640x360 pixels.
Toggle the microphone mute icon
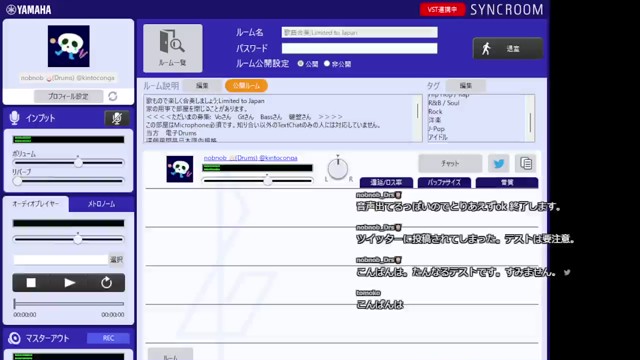[117, 118]
